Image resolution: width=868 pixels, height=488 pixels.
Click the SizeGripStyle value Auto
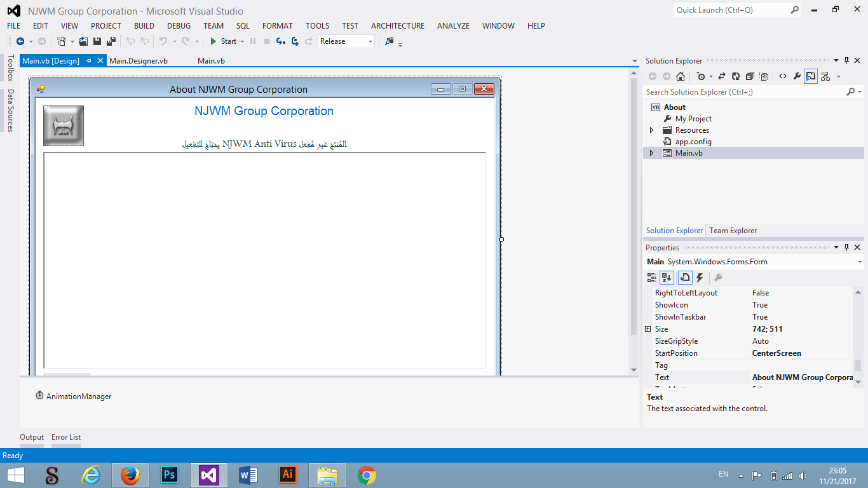pos(761,341)
